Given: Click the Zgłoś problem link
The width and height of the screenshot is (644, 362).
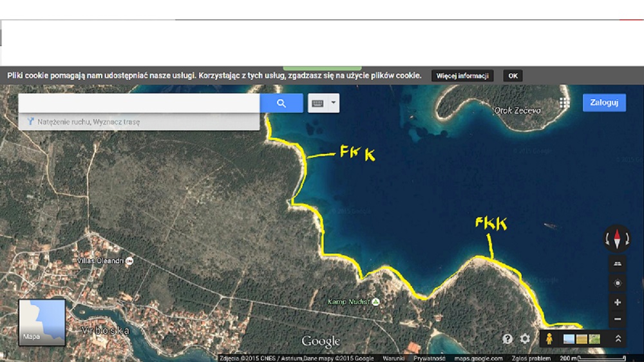Looking at the screenshot, I should [531, 358].
